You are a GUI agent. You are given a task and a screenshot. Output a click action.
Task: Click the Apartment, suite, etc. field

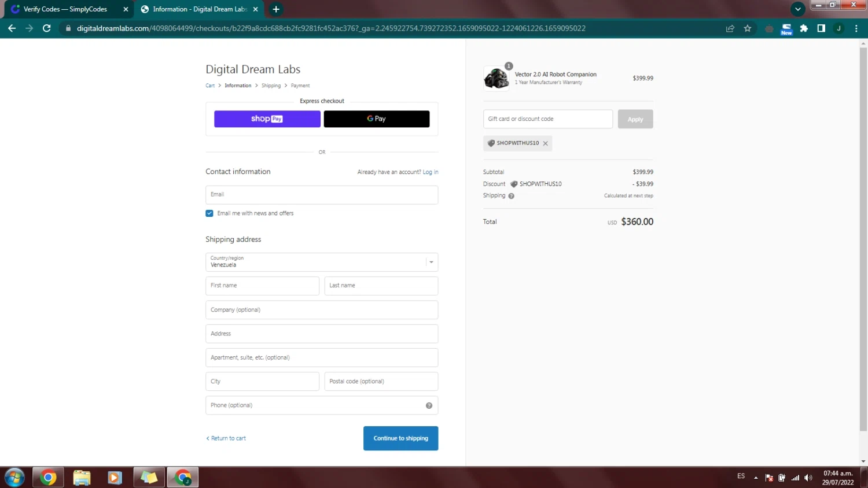point(322,357)
